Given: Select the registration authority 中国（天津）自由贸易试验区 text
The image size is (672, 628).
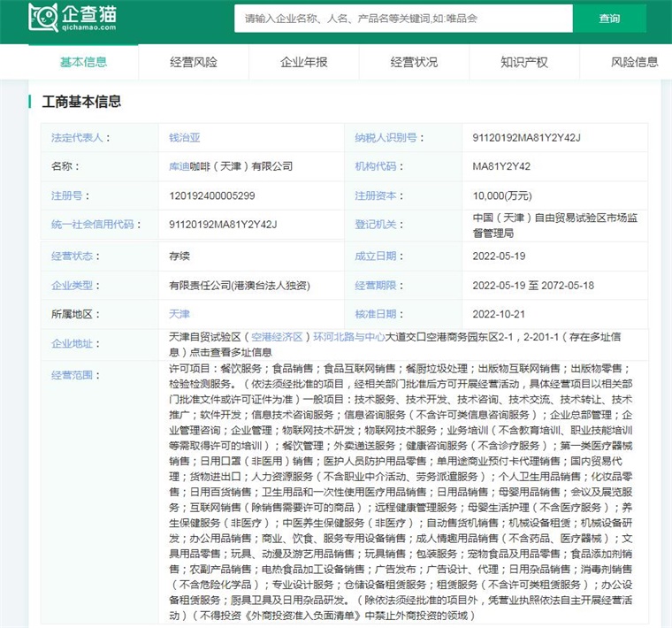Looking at the screenshot, I should pyautogui.click(x=555, y=226).
